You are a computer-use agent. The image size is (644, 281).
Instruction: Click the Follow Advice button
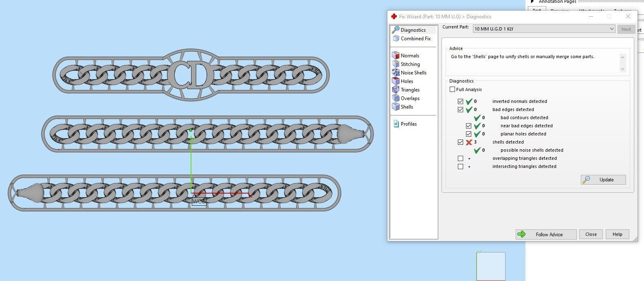pyautogui.click(x=546, y=234)
